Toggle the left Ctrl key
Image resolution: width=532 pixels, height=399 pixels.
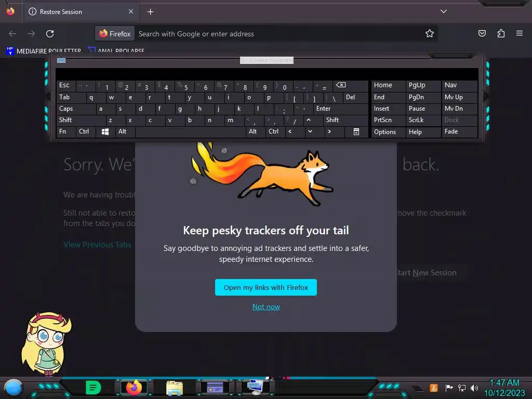pyautogui.click(x=86, y=131)
